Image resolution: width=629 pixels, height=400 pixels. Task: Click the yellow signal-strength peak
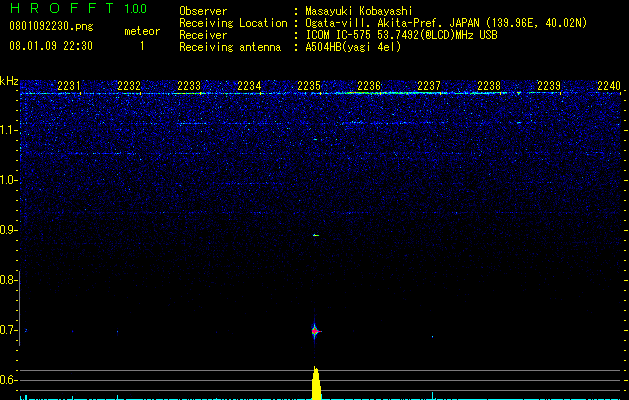click(x=316, y=383)
